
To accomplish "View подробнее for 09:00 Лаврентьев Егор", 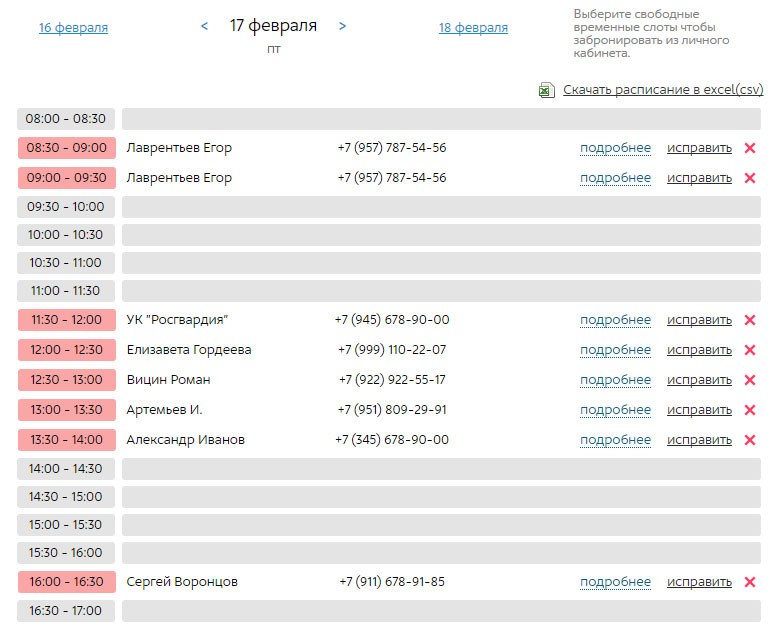I will click(x=615, y=178).
